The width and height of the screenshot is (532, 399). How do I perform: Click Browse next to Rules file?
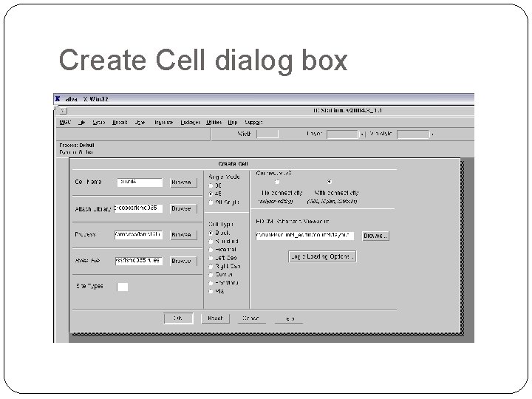tap(183, 262)
